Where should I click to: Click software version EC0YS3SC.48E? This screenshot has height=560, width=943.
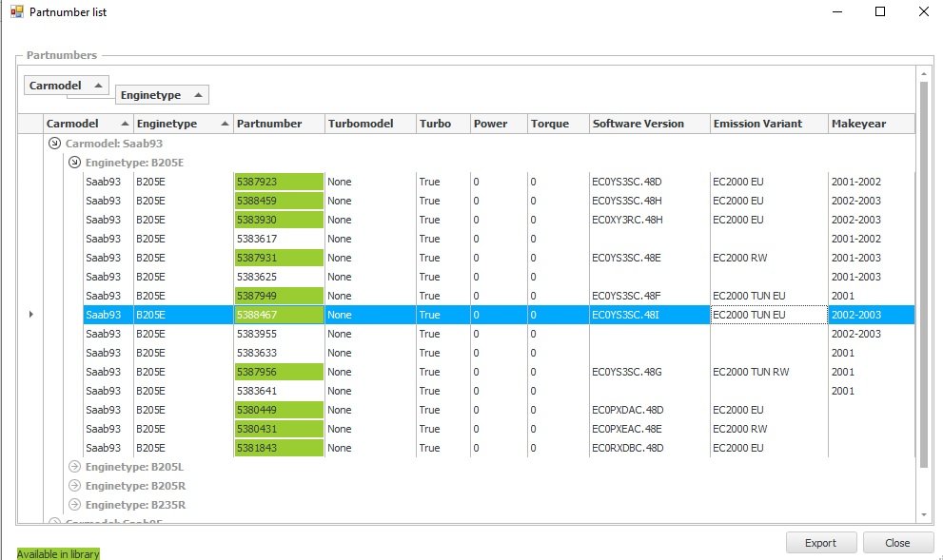click(626, 258)
